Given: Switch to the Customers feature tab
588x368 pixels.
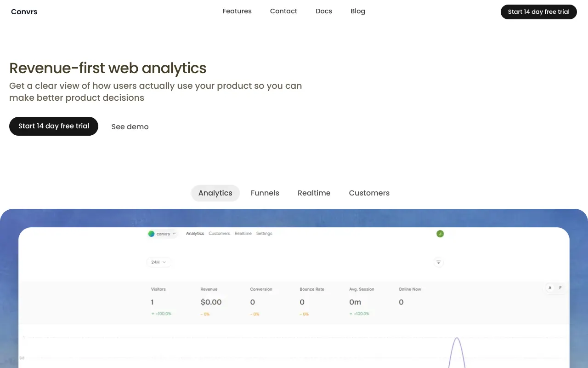Looking at the screenshot, I should coord(369,193).
